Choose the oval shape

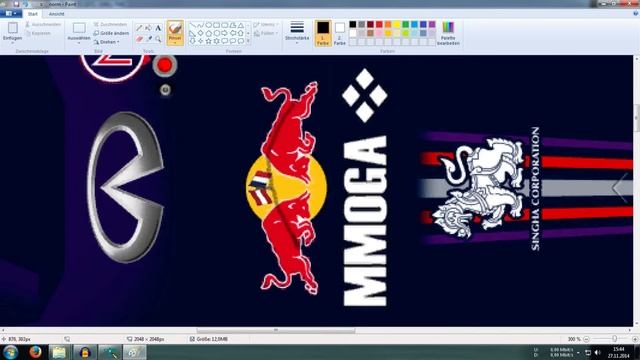(209, 25)
